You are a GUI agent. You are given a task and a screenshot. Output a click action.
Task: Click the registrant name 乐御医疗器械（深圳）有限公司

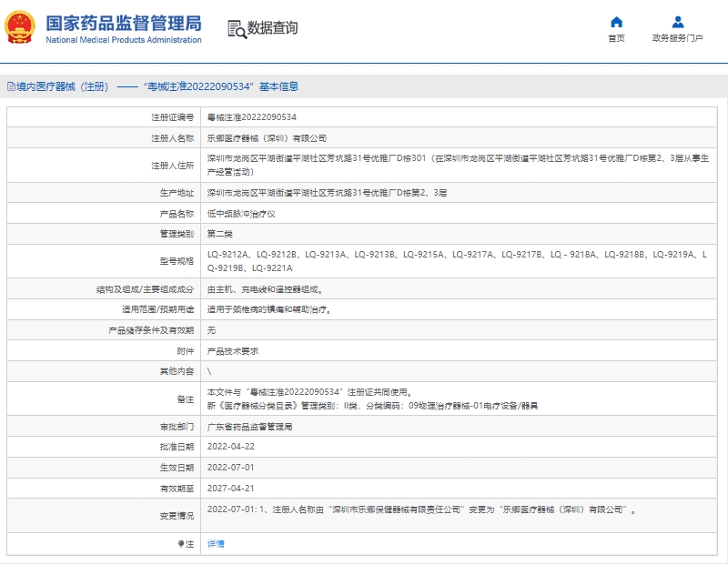(x=267, y=138)
